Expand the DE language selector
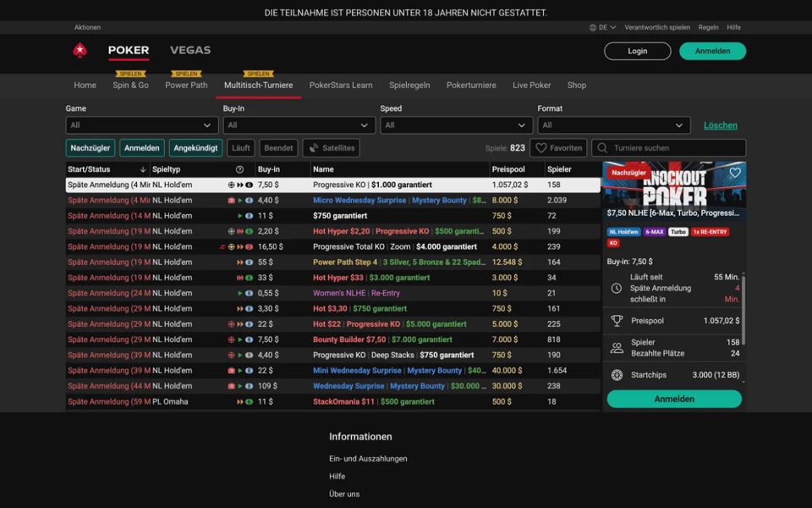Screen dimensions: 812x508 (603, 27)
